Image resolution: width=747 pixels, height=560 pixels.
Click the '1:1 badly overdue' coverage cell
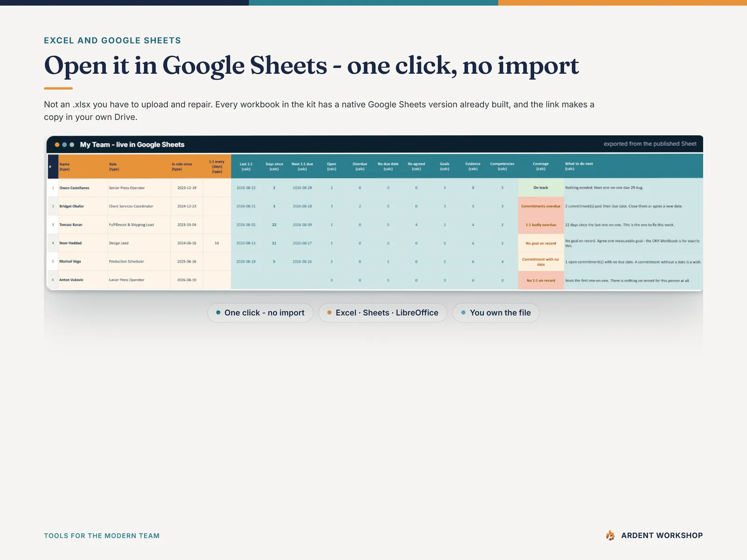pos(541,225)
